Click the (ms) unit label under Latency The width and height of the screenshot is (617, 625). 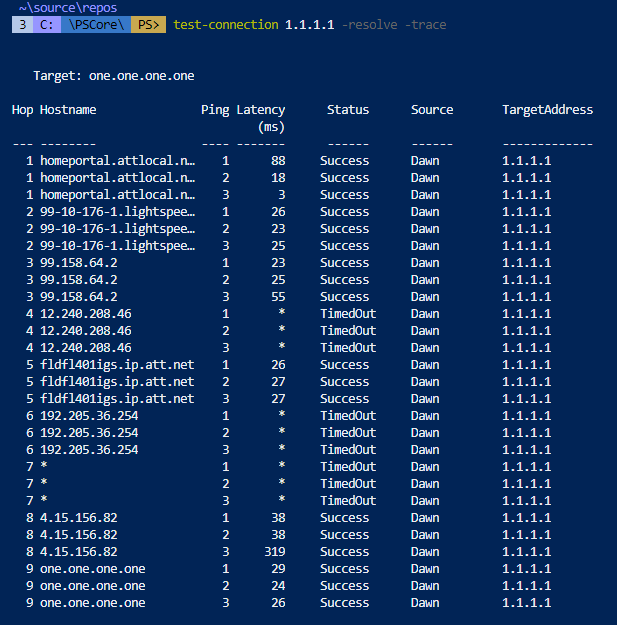tap(271, 127)
